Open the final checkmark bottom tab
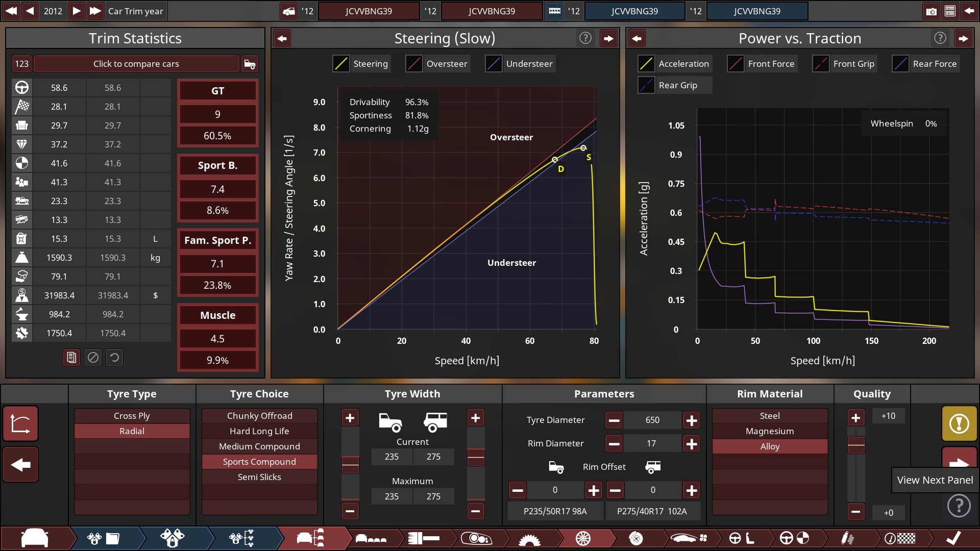Image resolution: width=980 pixels, height=551 pixels. click(953, 538)
